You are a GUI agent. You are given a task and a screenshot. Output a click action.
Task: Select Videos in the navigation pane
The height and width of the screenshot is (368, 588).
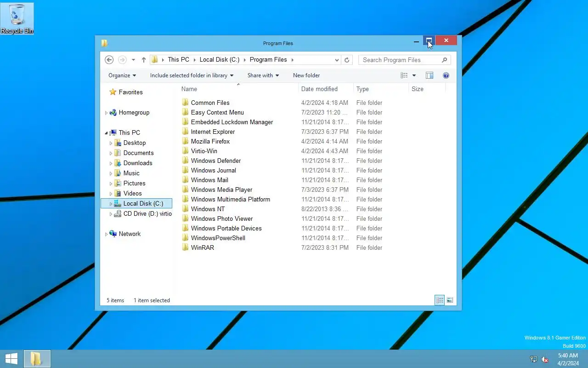click(x=132, y=193)
